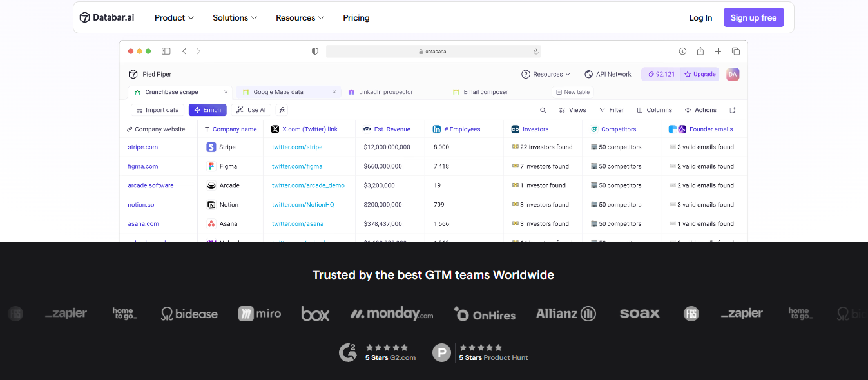Click the X.com (Twitter) link column header
Viewport: 868px width, 380px height.
click(304, 129)
